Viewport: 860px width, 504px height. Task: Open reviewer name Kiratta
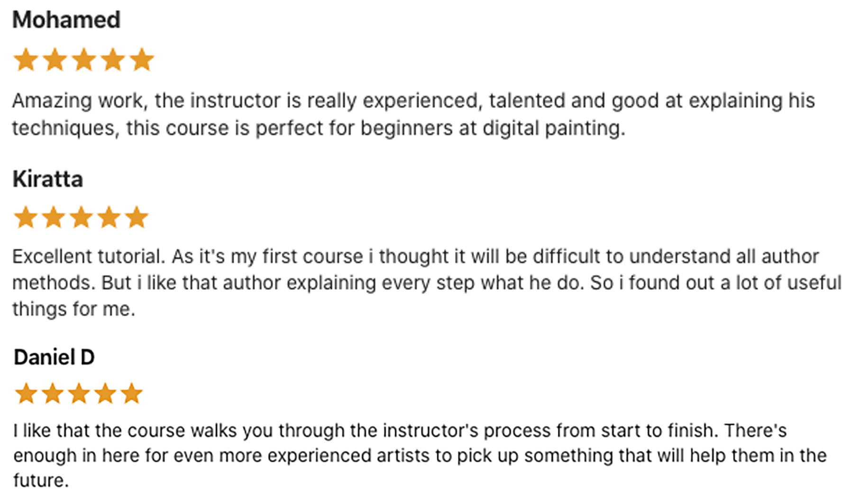click(48, 179)
